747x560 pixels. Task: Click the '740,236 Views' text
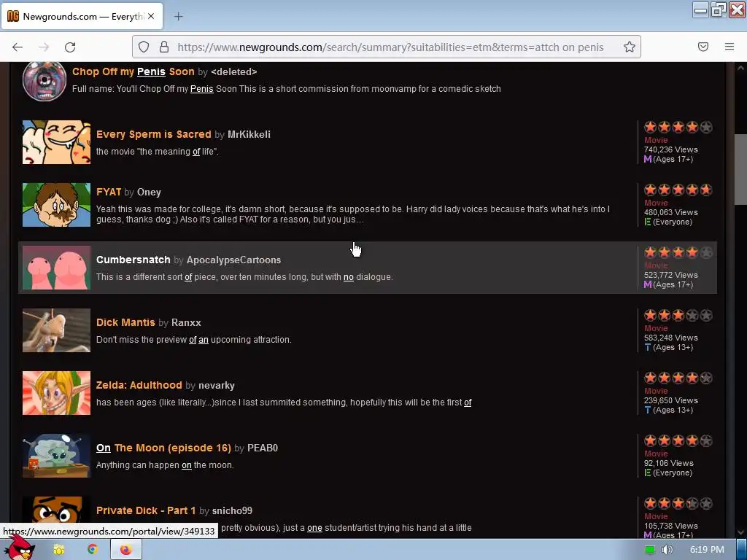[671, 149]
